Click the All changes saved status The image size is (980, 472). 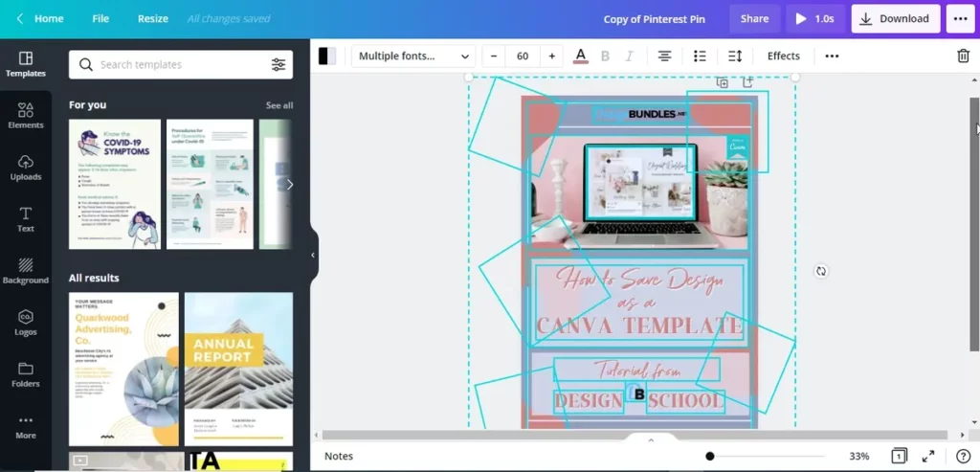click(x=229, y=19)
